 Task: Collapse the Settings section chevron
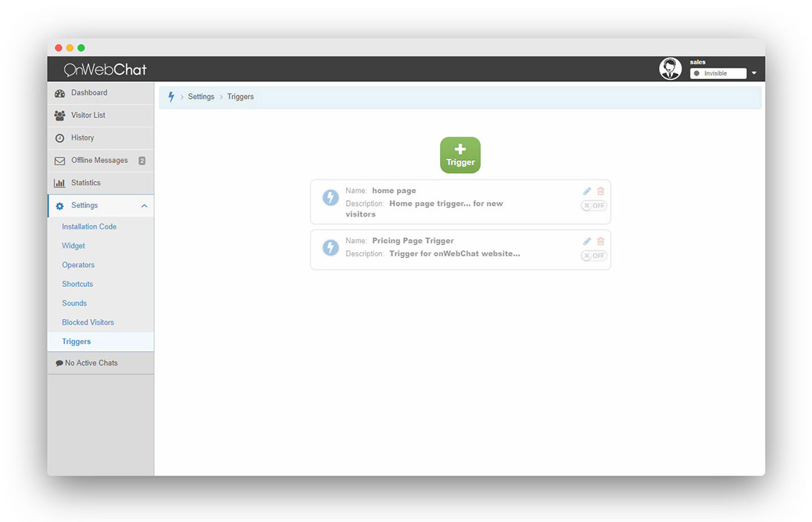145,205
